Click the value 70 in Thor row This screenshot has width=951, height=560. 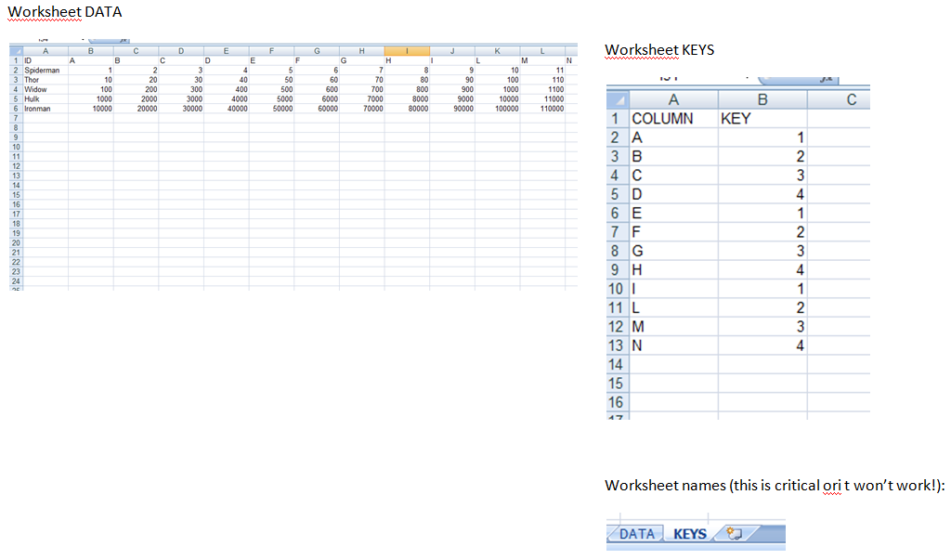pos(361,80)
